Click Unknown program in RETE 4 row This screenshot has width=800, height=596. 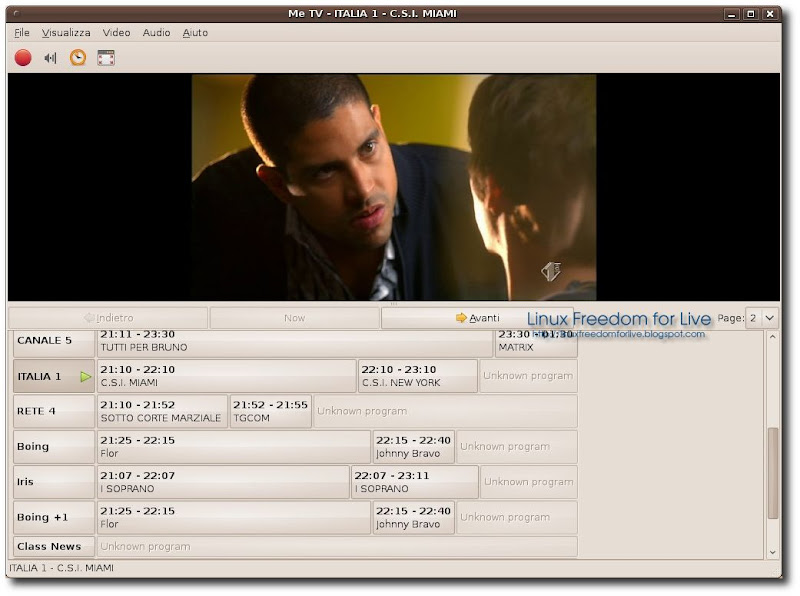tap(446, 411)
